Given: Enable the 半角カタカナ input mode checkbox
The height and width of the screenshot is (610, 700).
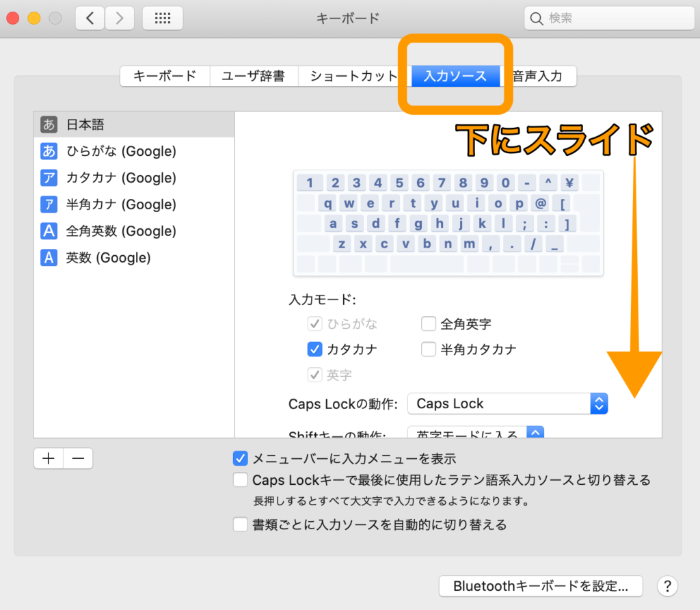Looking at the screenshot, I should pos(429,349).
